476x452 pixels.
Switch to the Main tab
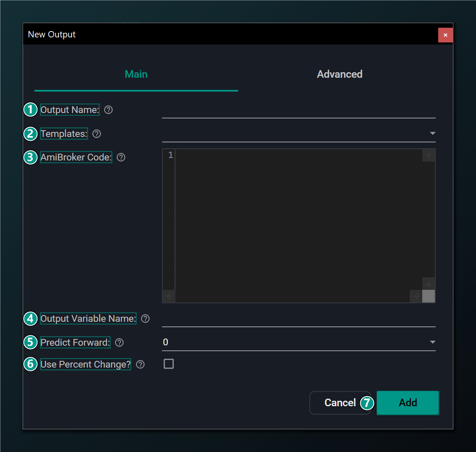(x=136, y=74)
